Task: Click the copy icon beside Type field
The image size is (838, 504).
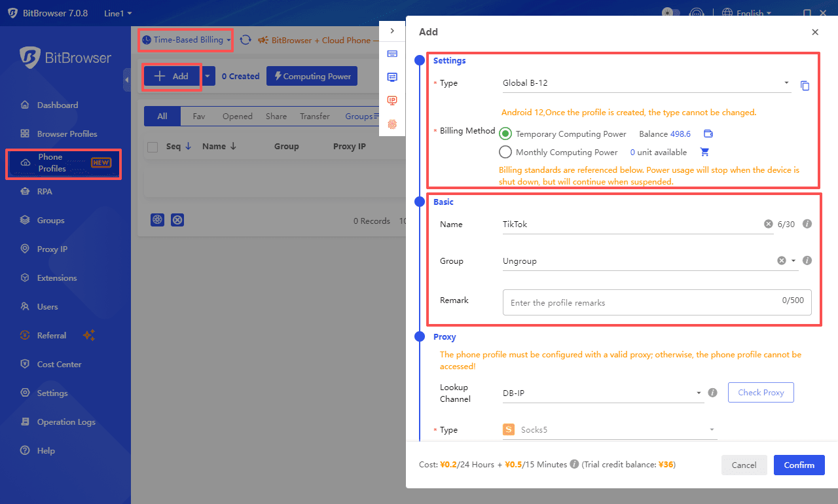Action: click(x=805, y=86)
